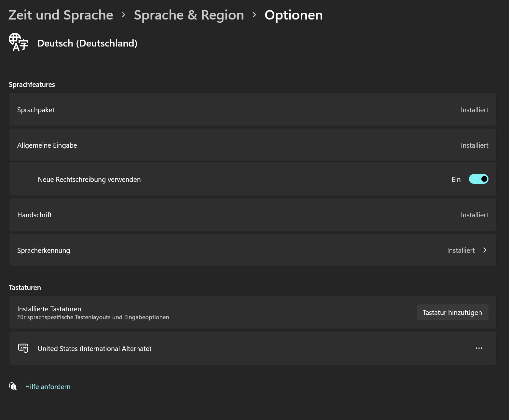Toggle Neue Rechtschreibung verwenden switch

[478, 179]
